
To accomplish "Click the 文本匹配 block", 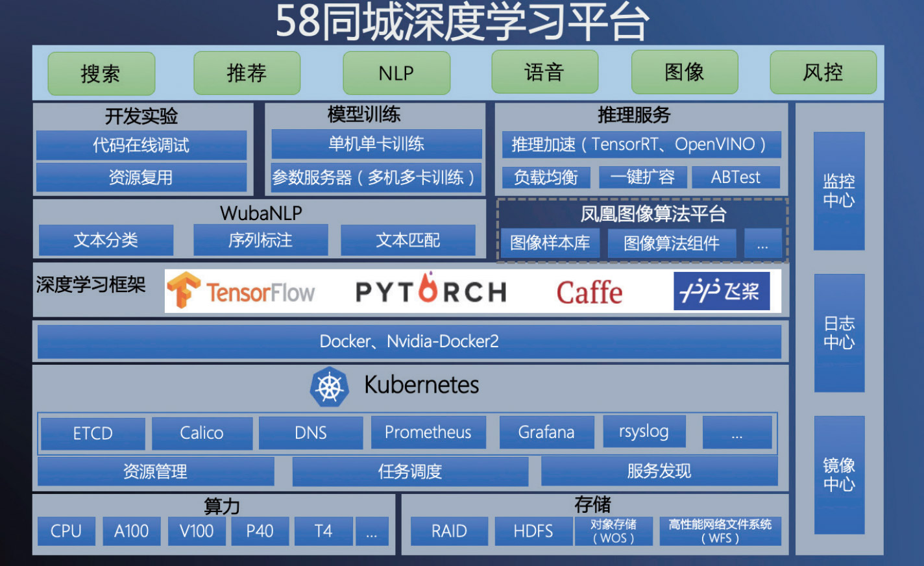I will pos(408,240).
